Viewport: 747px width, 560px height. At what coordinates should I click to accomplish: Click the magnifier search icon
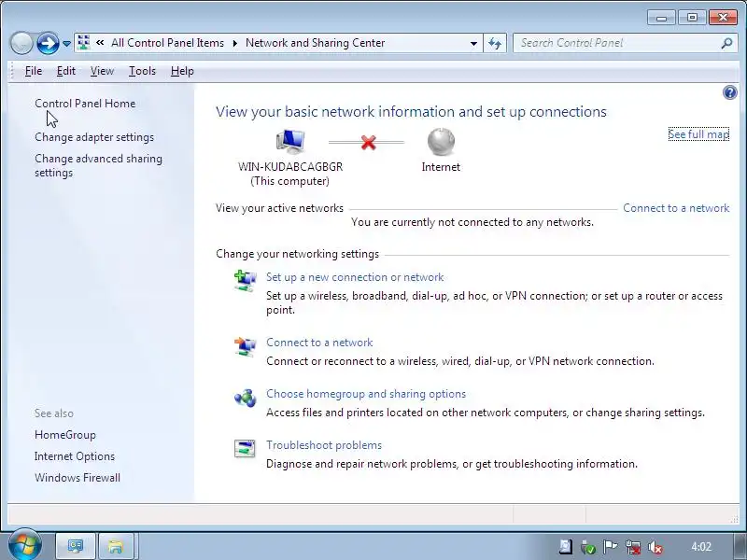pyautogui.click(x=726, y=43)
